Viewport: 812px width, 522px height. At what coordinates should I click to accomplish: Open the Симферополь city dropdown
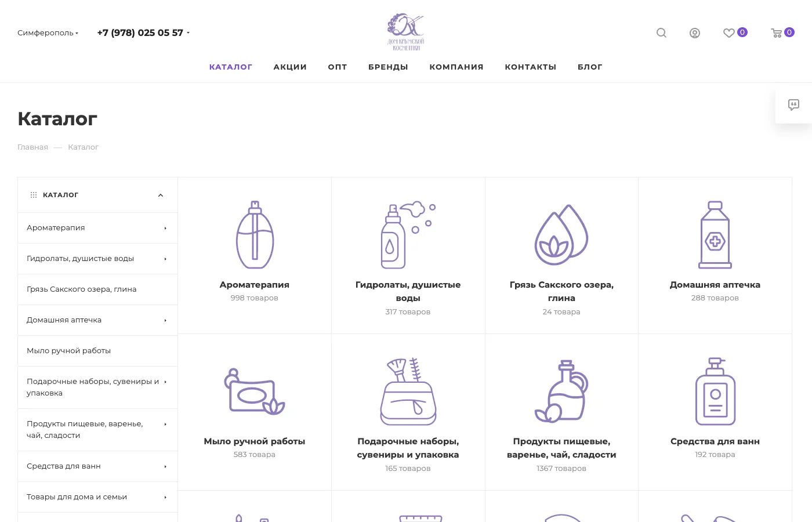coord(48,33)
